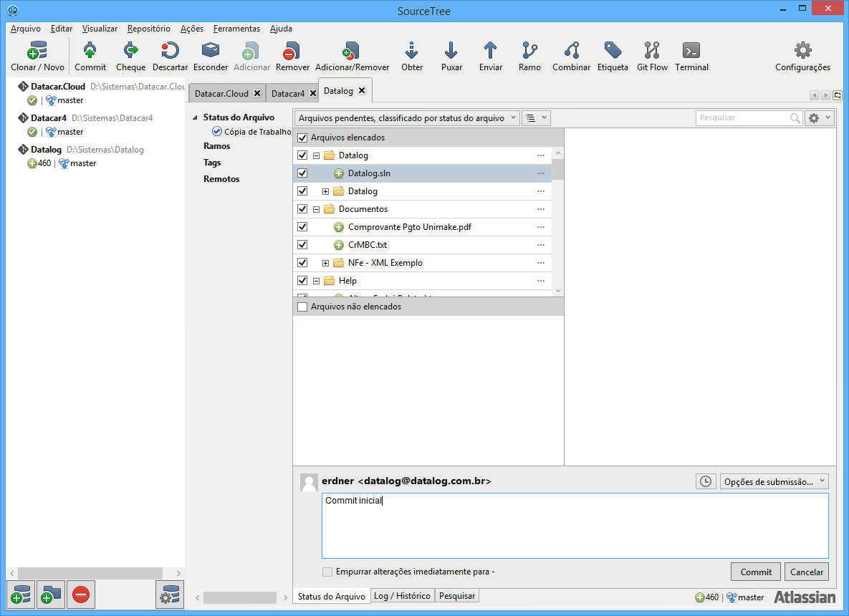This screenshot has width=849, height=616.
Task: Open the Arquivo menu
Action: pyautogui.click(x=26, y=29)
